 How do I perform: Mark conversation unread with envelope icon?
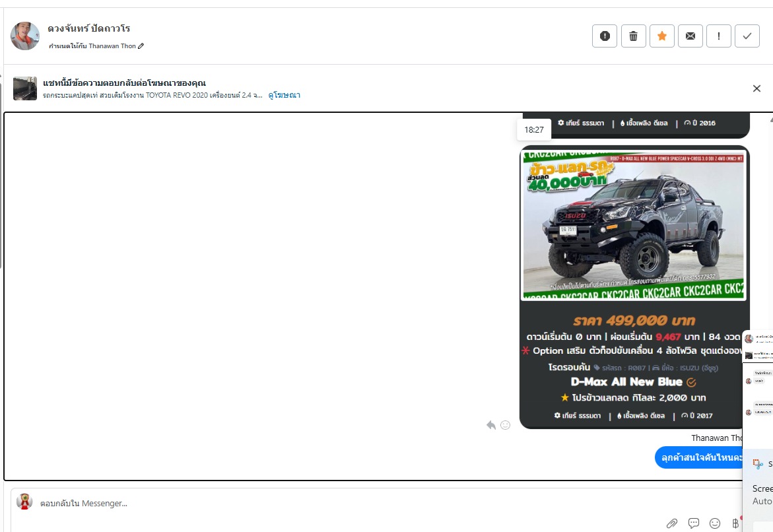(x=690, y=36)
